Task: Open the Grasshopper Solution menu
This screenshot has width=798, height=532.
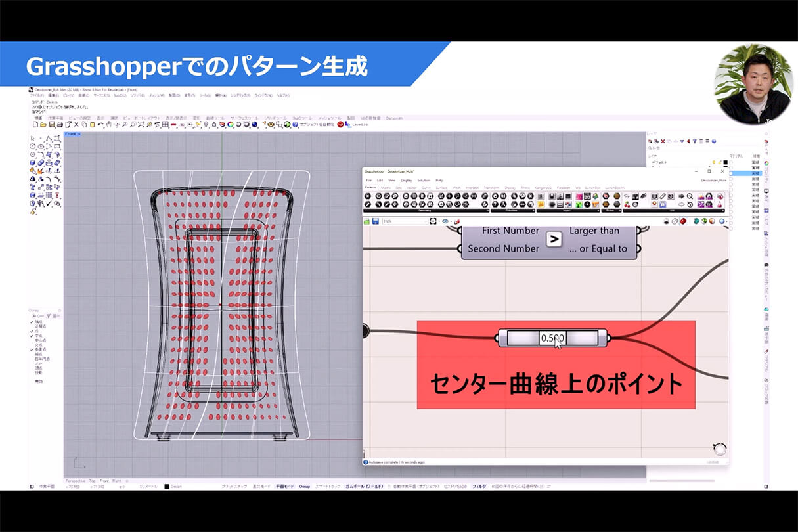Action: 424,180
